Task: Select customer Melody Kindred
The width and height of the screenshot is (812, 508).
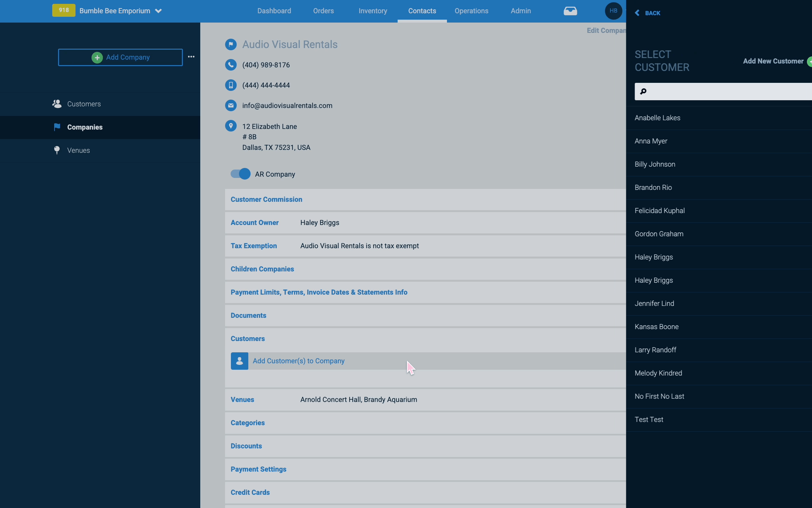Action: coord(719,373)
